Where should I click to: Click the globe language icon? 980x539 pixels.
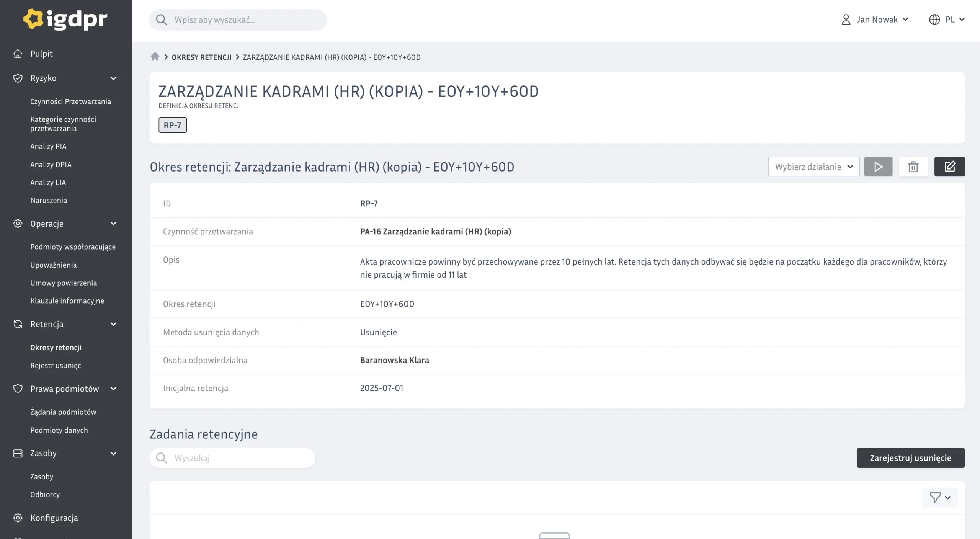[x=934, y=20]
